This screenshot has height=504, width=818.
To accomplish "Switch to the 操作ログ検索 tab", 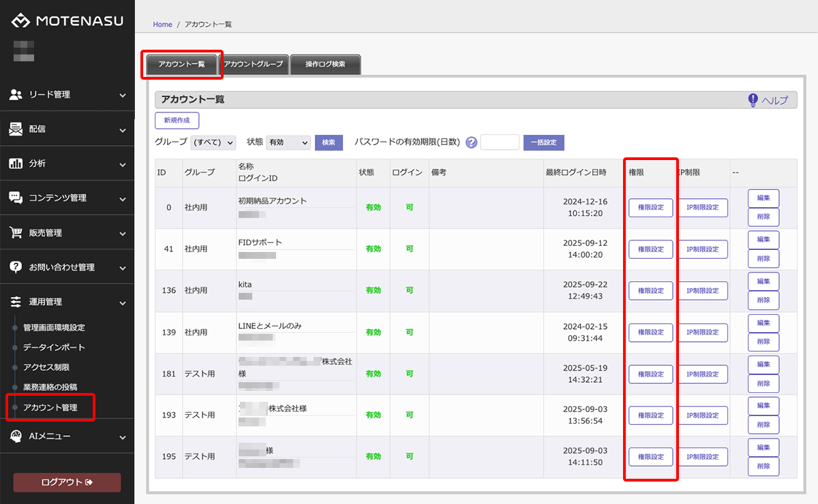I will point(325,64).
